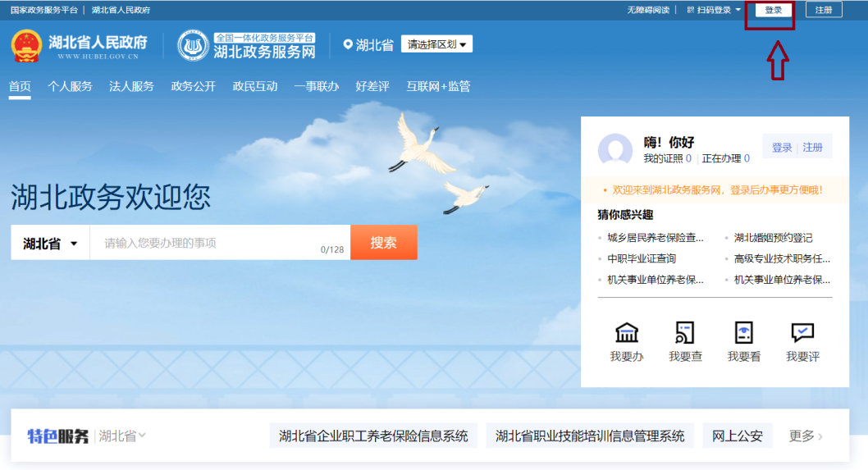
Task: Expand 湖北省 selector next to 特色服务
Action: click(122, 436)
